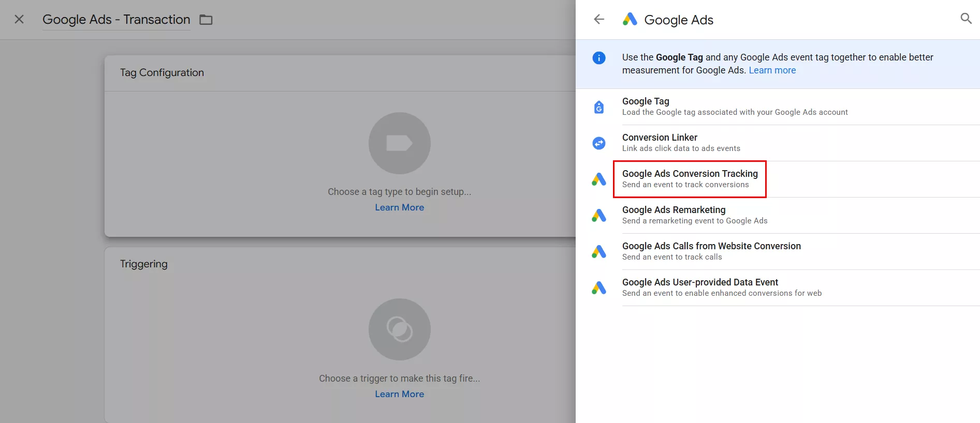Image resolution: width=980 pixels, height=423 pixels.
Task: Click Learn More under Triggering
Action: 399,394
